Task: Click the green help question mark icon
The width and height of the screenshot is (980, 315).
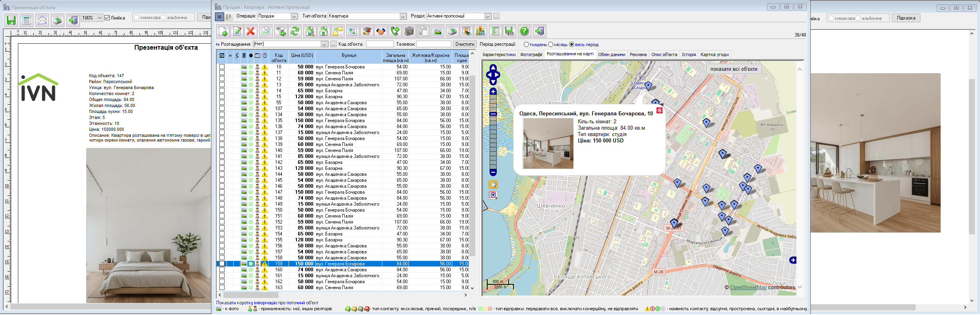Action: (x=524, y=31)
